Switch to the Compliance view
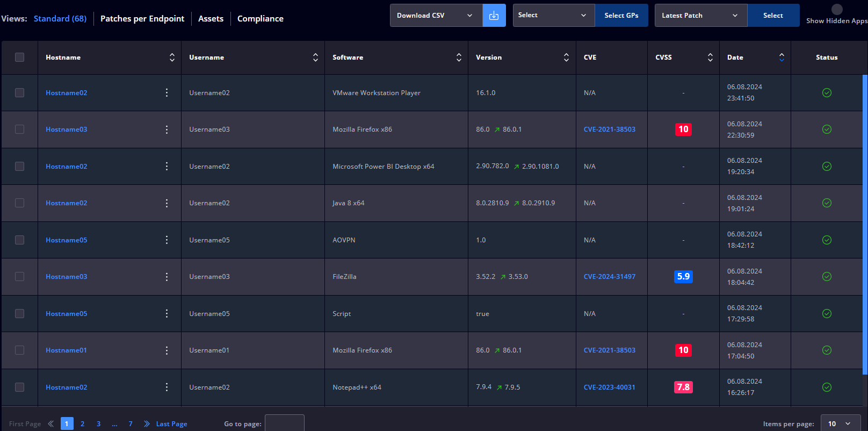Image resolution: width=868 pixels, height=431 pixels. tap(261, 18)
